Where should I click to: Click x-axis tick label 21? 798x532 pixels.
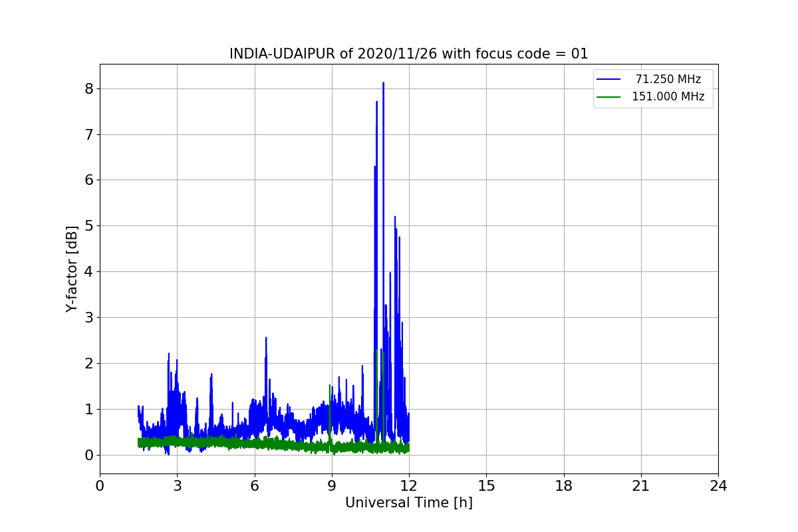(641, 486)
